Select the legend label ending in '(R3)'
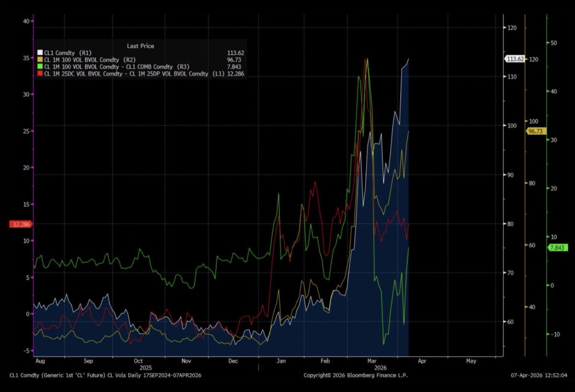575x392 pixels. tap(117, 67)
